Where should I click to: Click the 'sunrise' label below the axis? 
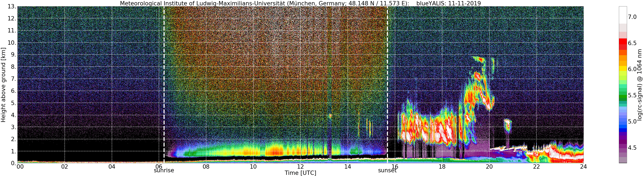pyautogui.click(x=164, y=171)
